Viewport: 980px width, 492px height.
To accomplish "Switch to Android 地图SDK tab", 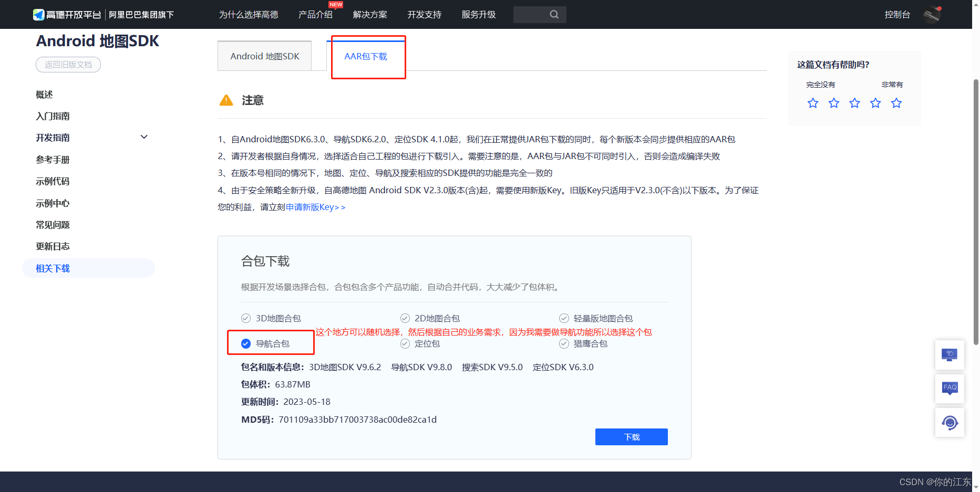I will coord(265,56).
